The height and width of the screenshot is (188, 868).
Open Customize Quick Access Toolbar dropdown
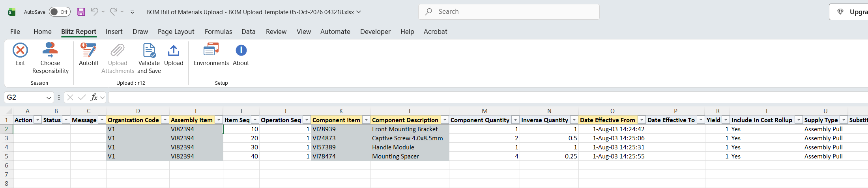[x=132, y=12]
